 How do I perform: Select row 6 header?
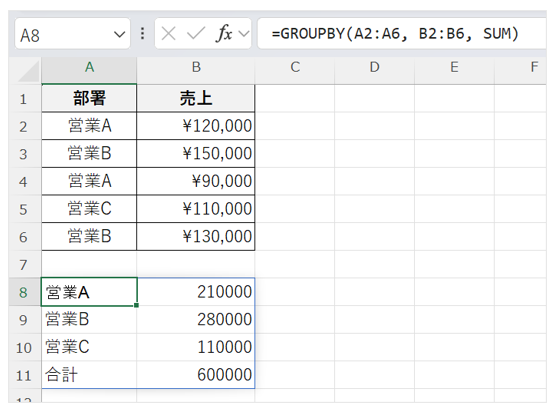point(24,237)
